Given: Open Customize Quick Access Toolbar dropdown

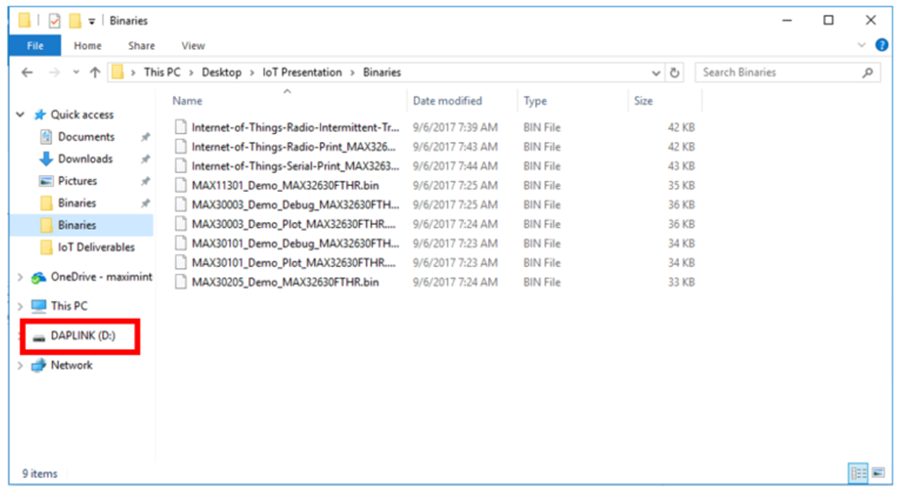Looking at the screenshot, I should click(92, 22).
